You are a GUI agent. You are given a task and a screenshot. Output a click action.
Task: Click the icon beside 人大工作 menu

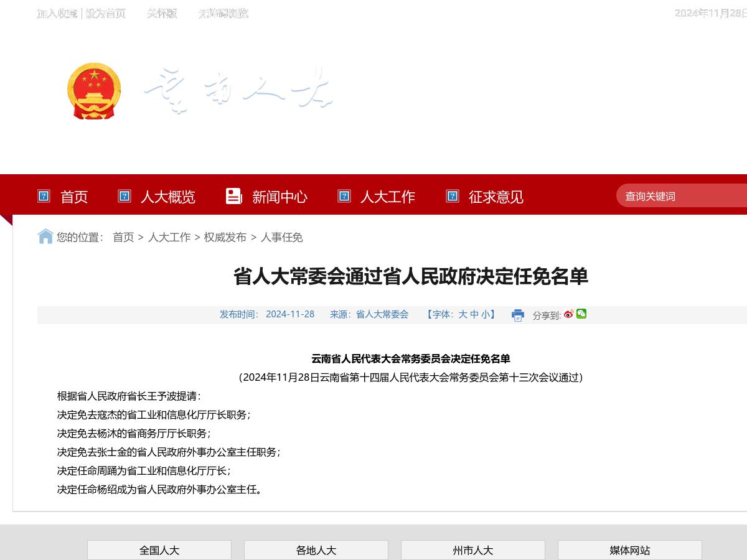(344, 196)
